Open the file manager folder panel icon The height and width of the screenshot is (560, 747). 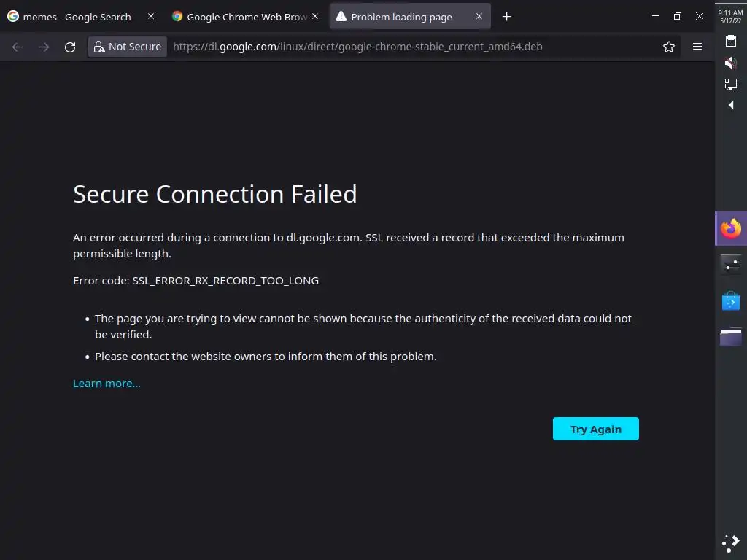(x=731, y=336)
